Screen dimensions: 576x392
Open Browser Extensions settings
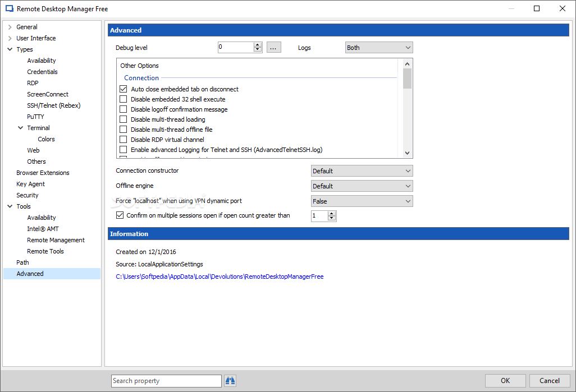click(x=43, y=173)
